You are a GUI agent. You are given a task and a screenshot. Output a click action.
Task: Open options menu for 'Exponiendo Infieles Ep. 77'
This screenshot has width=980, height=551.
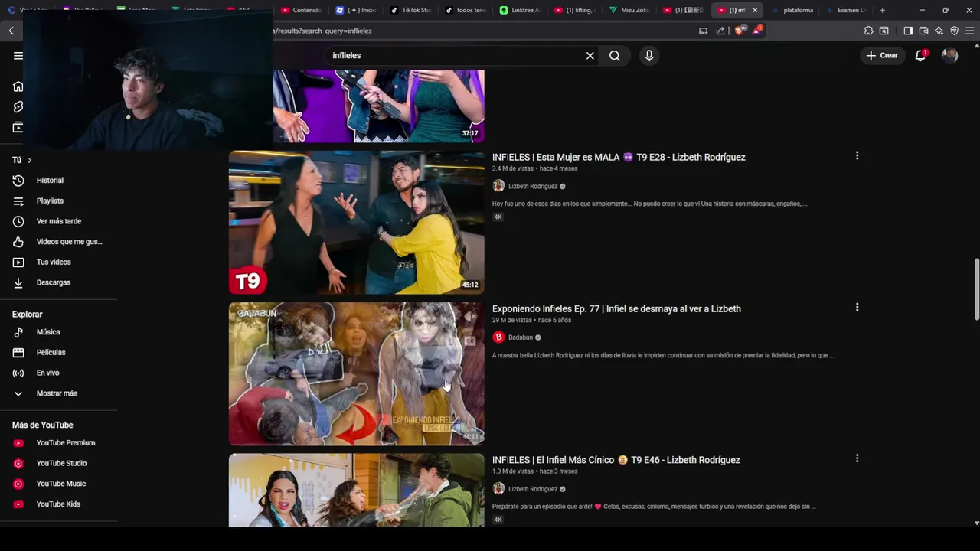pyautogui.click(x=857, y=307)
